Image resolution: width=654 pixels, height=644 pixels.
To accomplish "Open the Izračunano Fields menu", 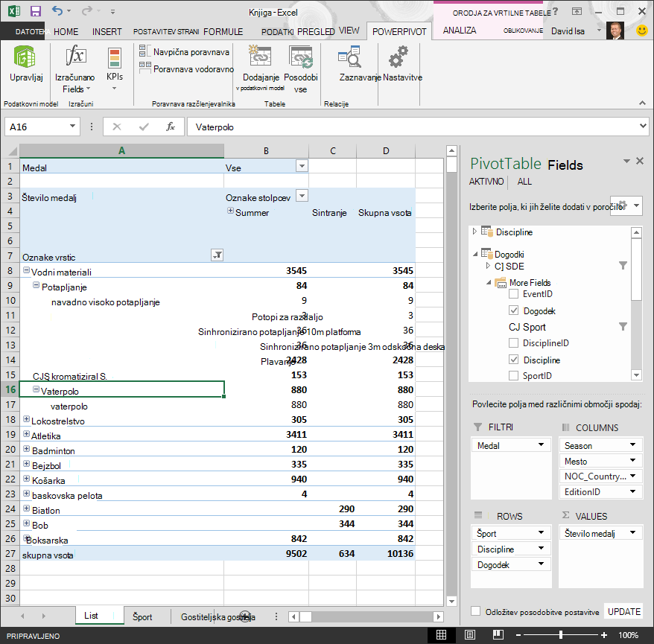I will pos(74,69).
